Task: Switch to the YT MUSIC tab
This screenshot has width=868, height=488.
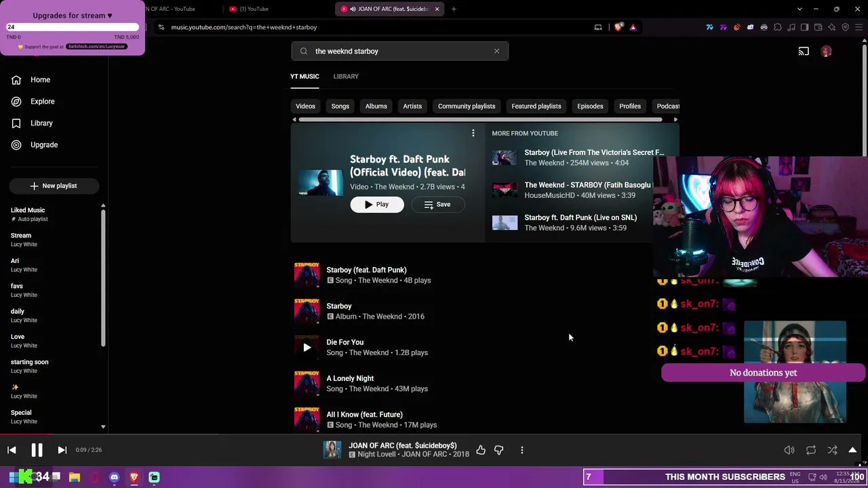Action: point(304,77)
